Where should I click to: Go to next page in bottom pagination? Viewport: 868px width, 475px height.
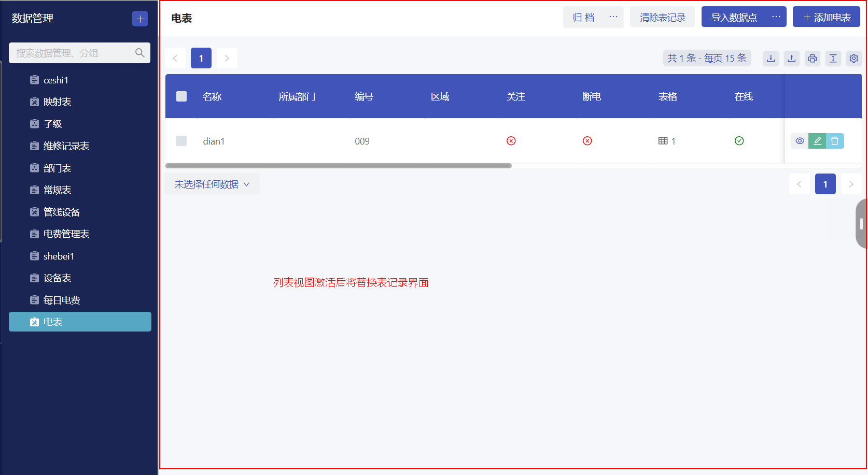click(x=851, y=184)
